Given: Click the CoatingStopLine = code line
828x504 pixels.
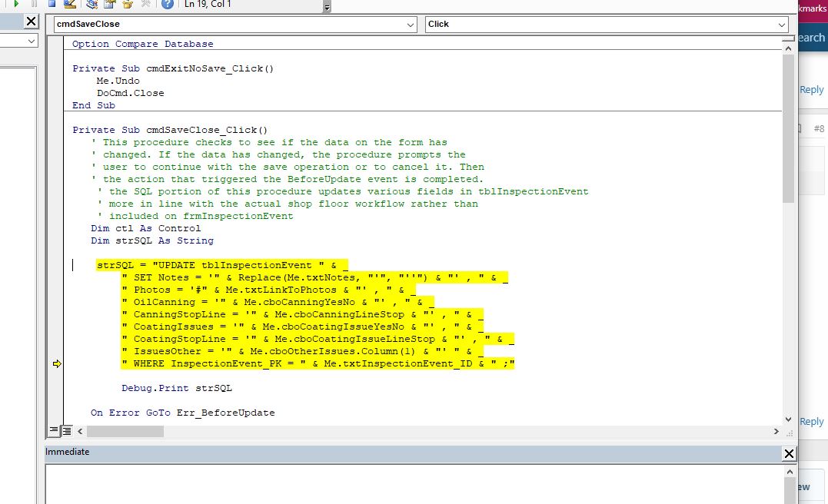Looking at the screenshot, I should click(x=318, y=339).
